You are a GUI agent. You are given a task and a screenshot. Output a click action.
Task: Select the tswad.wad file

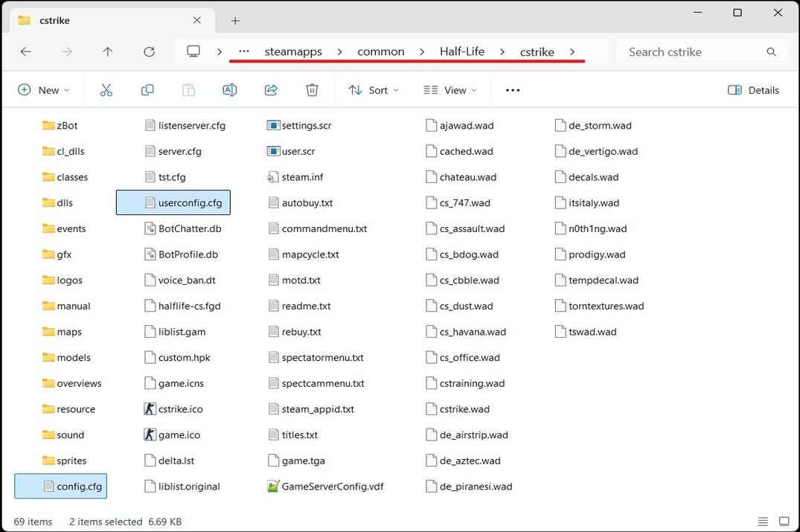point(586,332)
